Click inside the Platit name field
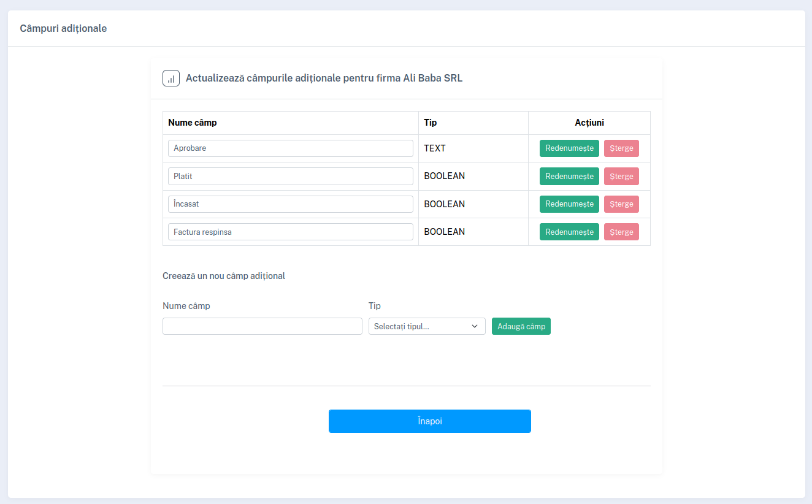 pos(290,177)
